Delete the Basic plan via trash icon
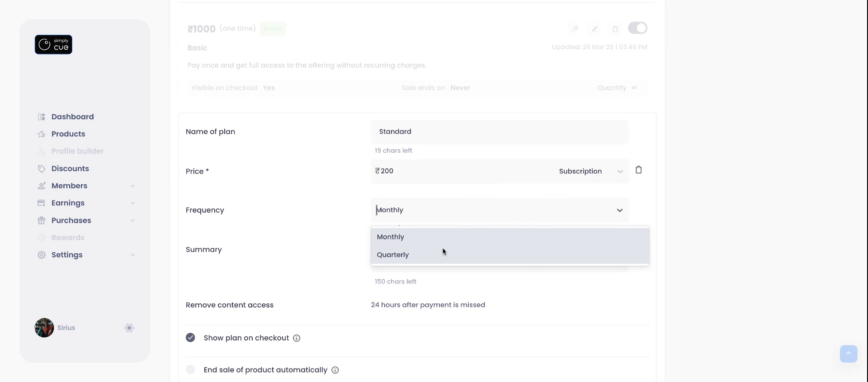 pos(615,29)
